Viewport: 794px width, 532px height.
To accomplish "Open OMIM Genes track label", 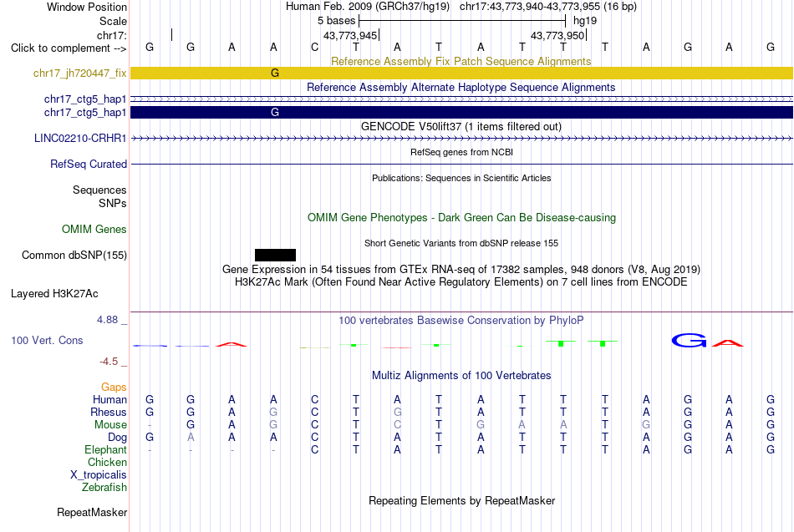I will pos(94,230).
